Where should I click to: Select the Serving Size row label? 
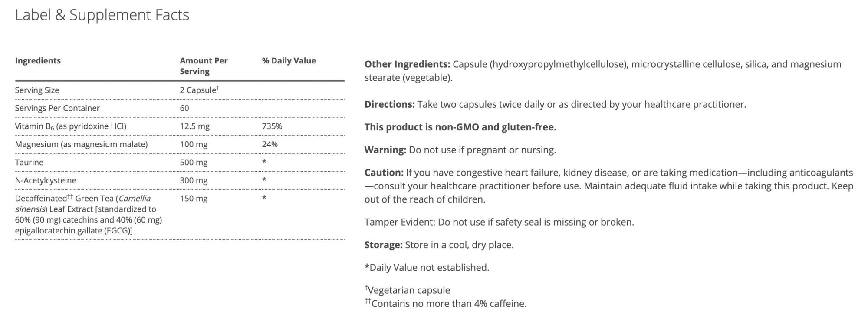click(37, 90)
